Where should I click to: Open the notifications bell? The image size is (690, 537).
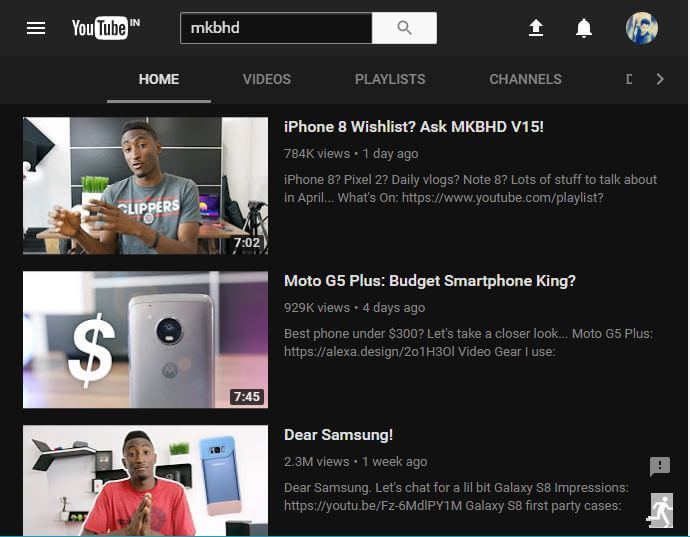click(584, 28)
